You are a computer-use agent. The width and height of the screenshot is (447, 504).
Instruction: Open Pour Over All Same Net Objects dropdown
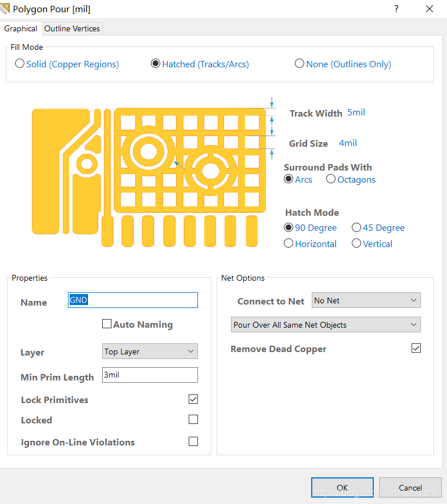[x=325, y=325]
